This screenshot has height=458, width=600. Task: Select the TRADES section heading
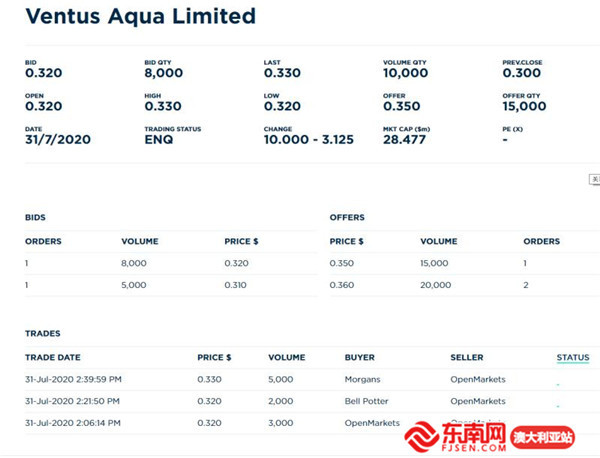43,333
